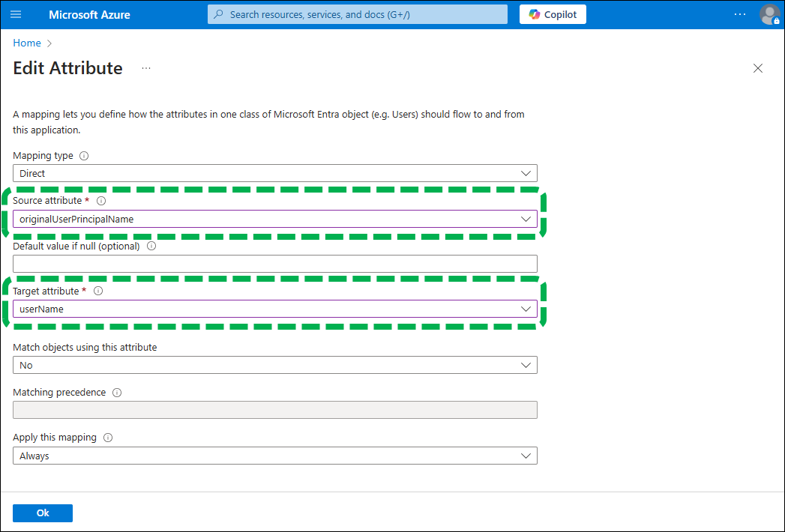This screenshot has height=532, width=785.
Task: Open the Apply this mapping dropdown
Action: click(274, 456)
